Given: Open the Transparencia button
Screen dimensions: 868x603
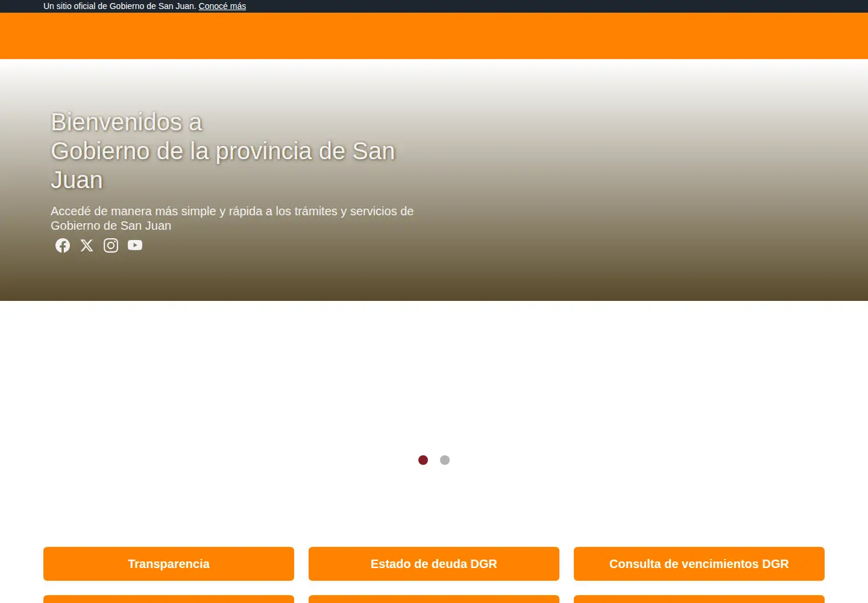Looking at the screenshot, I should [x=169, y=564].
